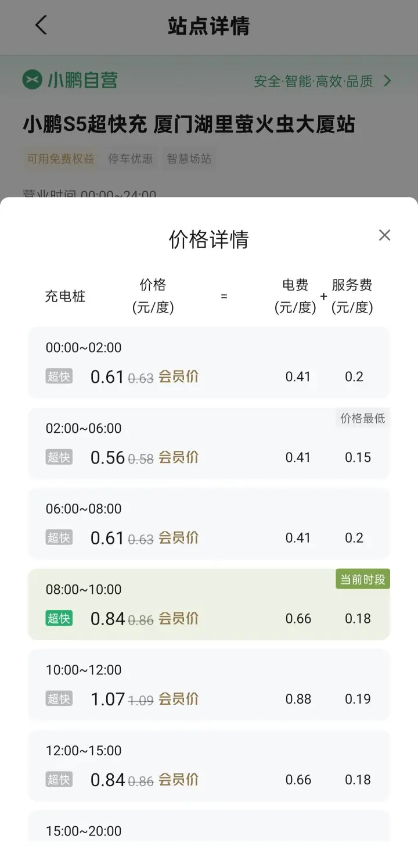Tap the station title 小鹏S5超快充
Viewport: 418px width, 868px height.
point(85,124)
